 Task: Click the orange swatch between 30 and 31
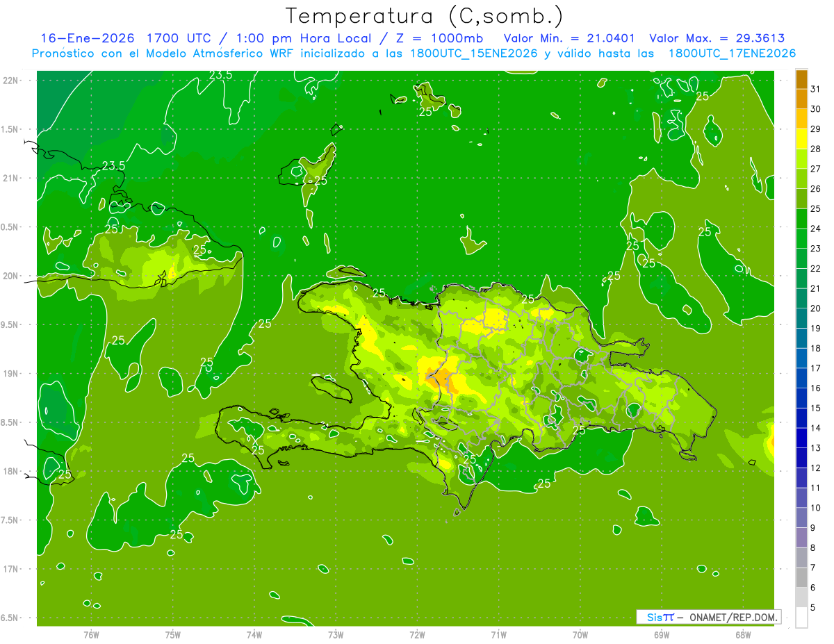(x=801, y=99)
